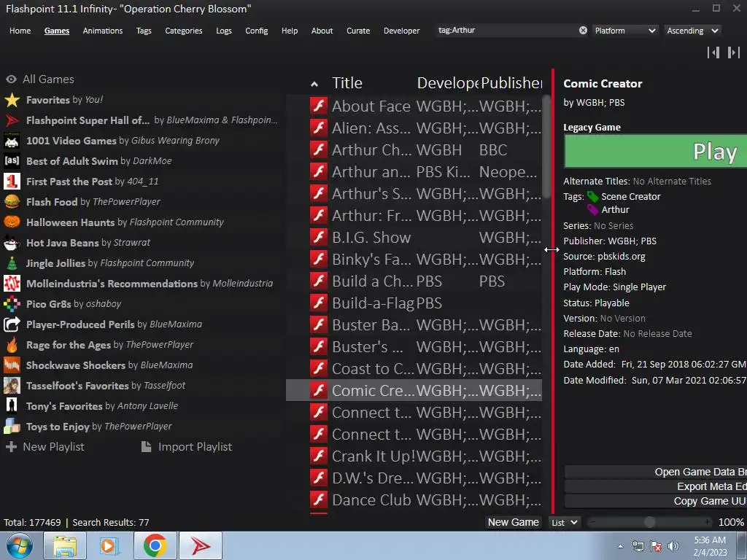Open the Favorites playlist star icon
The image size is (747, 560).
click(x=12, y=100)
